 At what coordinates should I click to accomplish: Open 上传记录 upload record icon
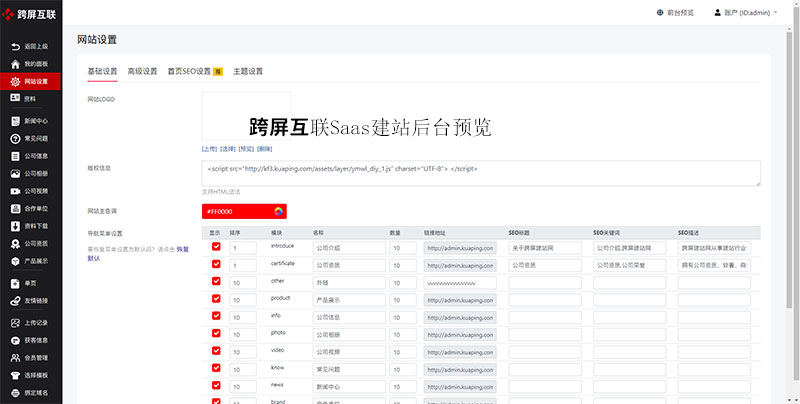pos(15,323)
